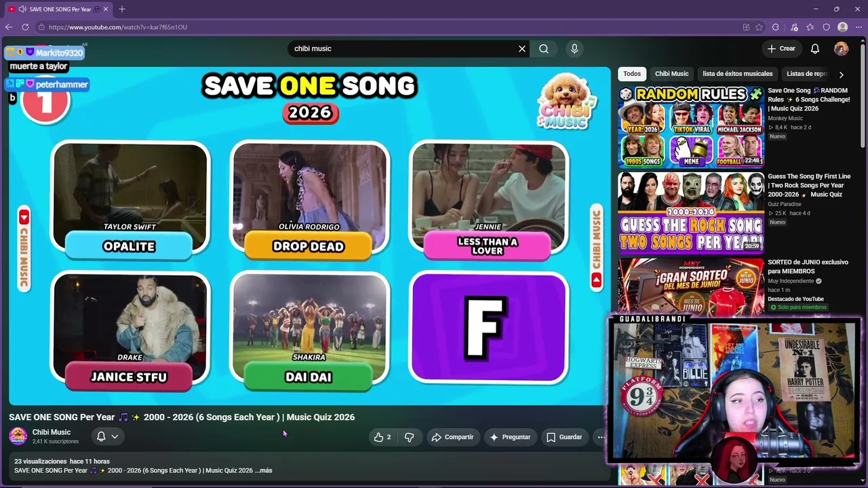Bookmark this page with the star icon

coord(759,27)
